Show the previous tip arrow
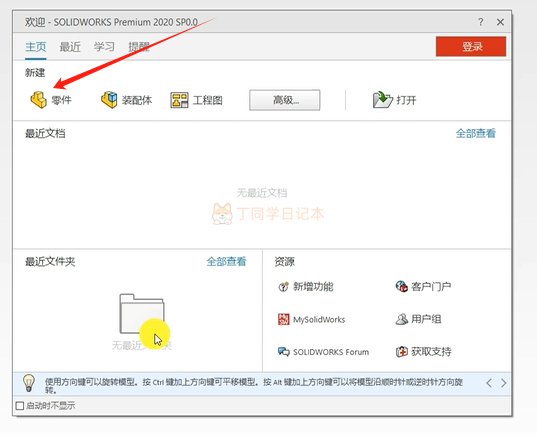The width and height of the screenshot is (537, 435). click(x=489, y=383)
